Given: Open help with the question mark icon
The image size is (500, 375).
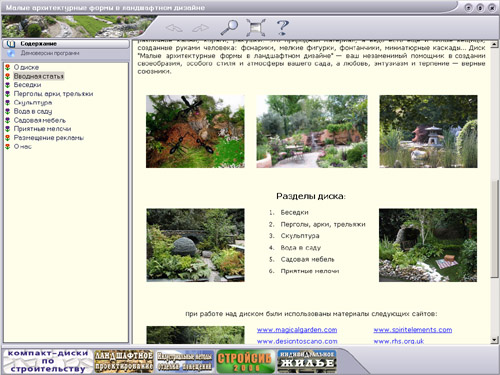Looking at the screenshot, I should (283, 28).
